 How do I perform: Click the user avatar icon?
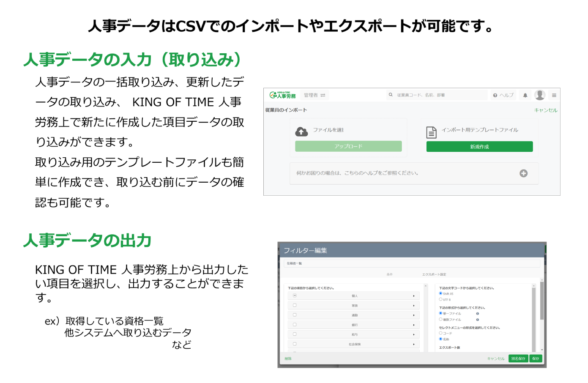(540, 95)
